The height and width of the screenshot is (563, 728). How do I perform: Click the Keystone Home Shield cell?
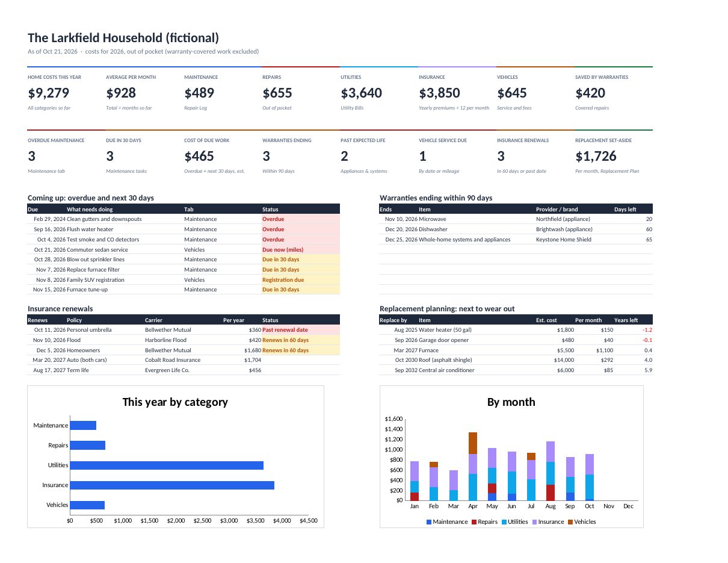[x=564, y=239]
